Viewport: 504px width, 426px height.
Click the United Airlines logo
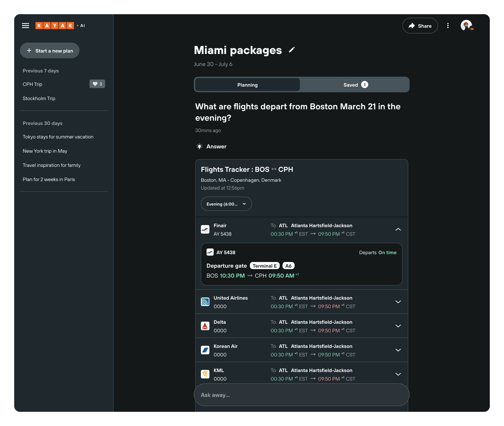(x=205, y=302)
